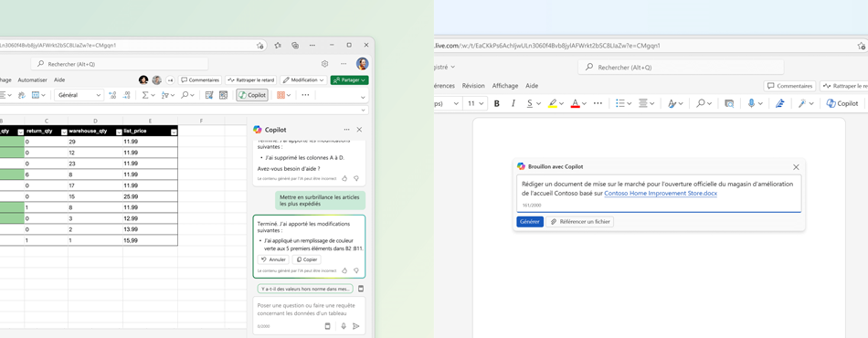Click the AutoSum sigma icon in Excel
This screenshot has height=338, width=868.
click(145, 95)
